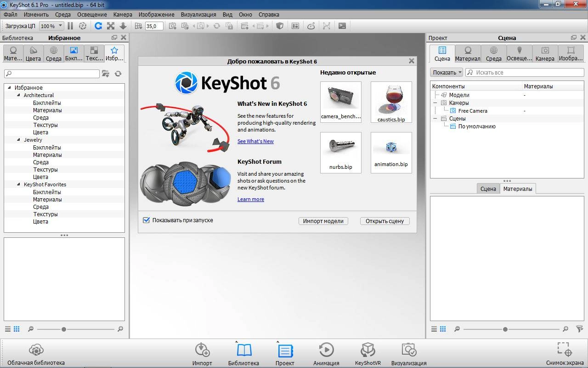
Task: Open the Визуализация render dialog
Action: coord(409,354)
